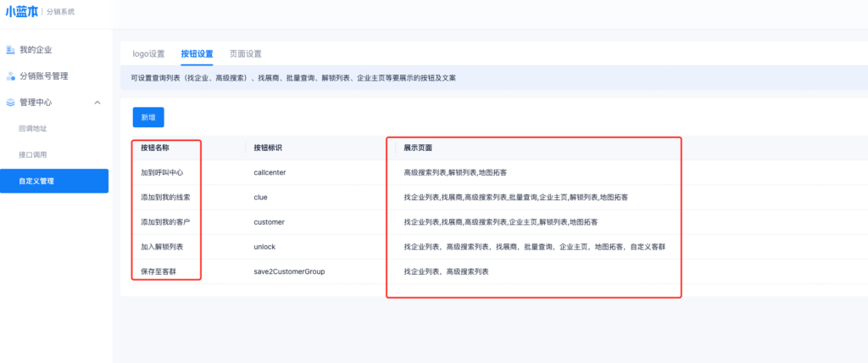Viewport: 868px width, 363px height.
Task: Click the 管理中心 sidebar icon
Action: [10, 103]
